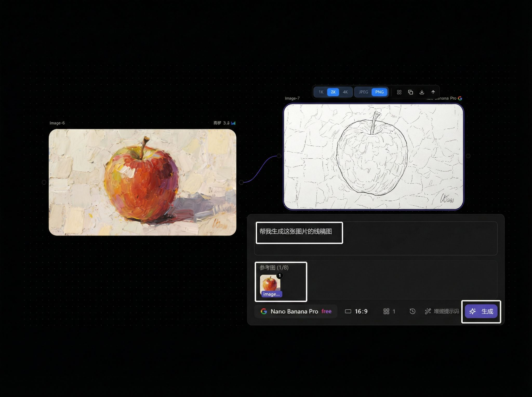Click the grid layout icon in image toolbar
532x397 pixels.
click(x=399, y=92)
